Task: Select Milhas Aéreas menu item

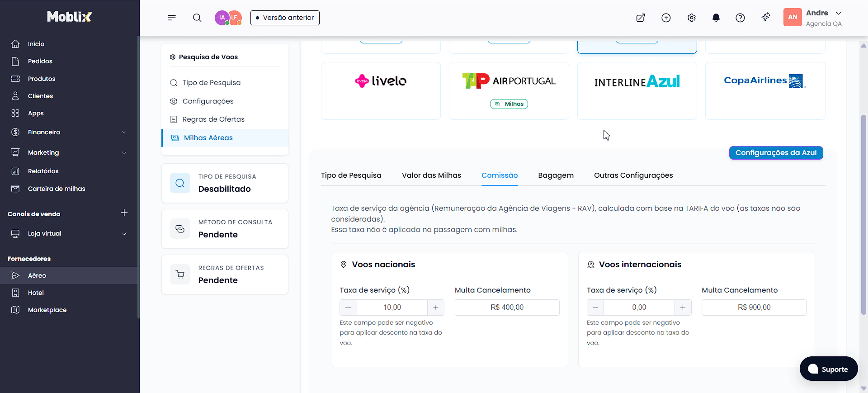Action: 225,138
